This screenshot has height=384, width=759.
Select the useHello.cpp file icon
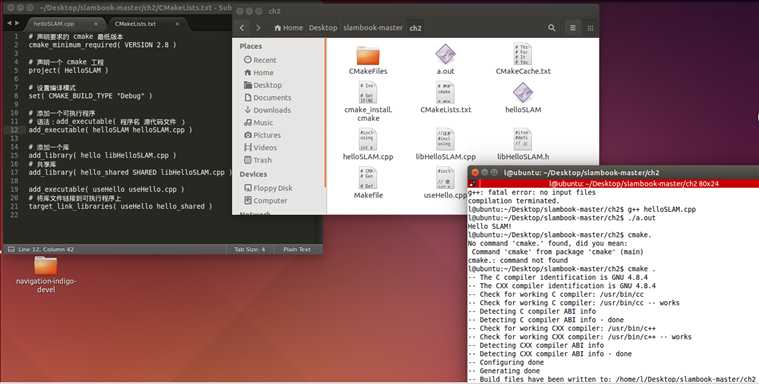tap(445, 178)
